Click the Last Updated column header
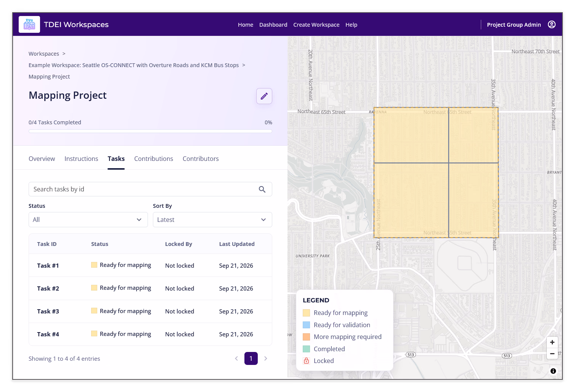Viewport: 575px width, 392px height. (237, 244)
